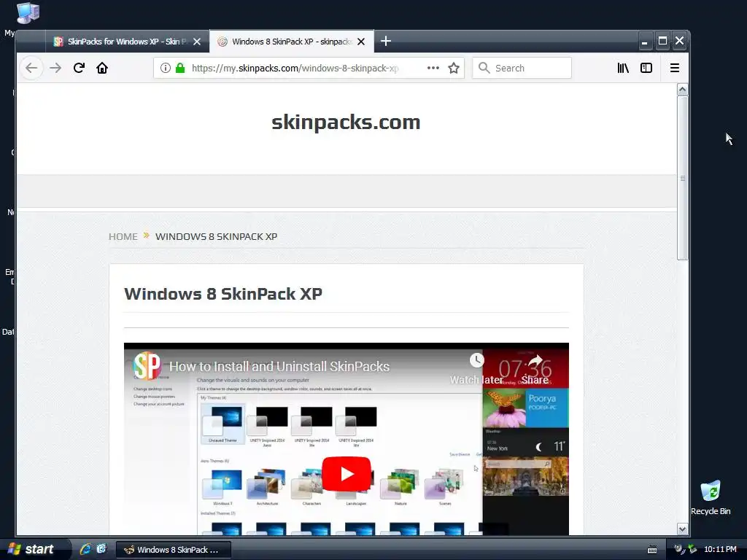Screen dimensions: 747x560
Task: Select the Windows 8 SkinPack XP tab
Action: click(x=291, y=42)
